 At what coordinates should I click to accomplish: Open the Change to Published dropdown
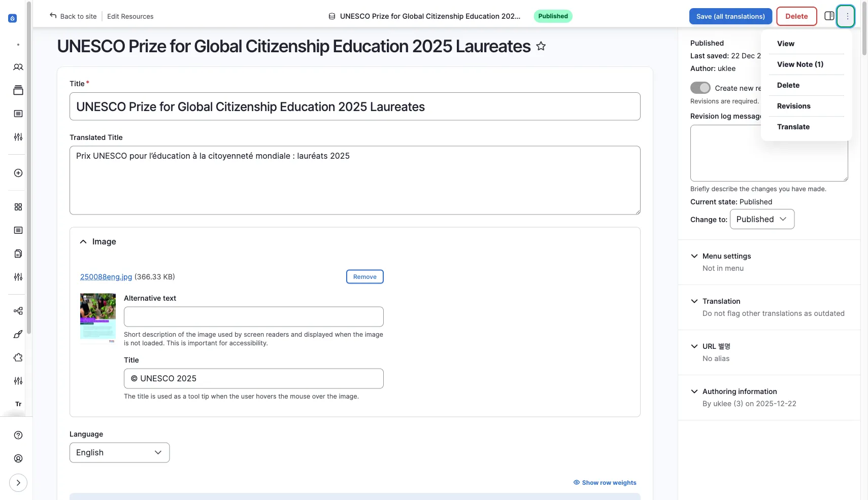tap(761, 219)
